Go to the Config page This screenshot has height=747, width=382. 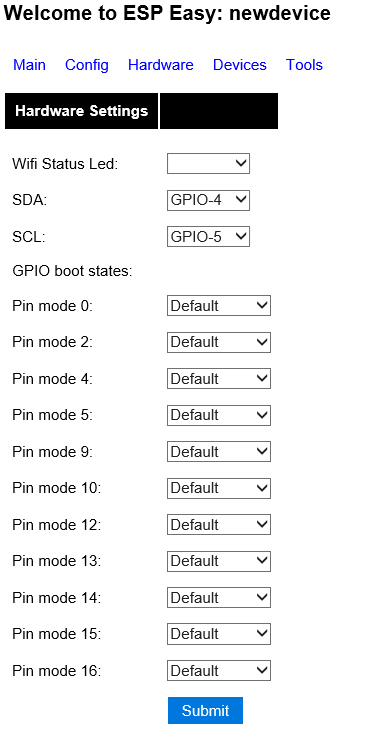coord(87,65)
